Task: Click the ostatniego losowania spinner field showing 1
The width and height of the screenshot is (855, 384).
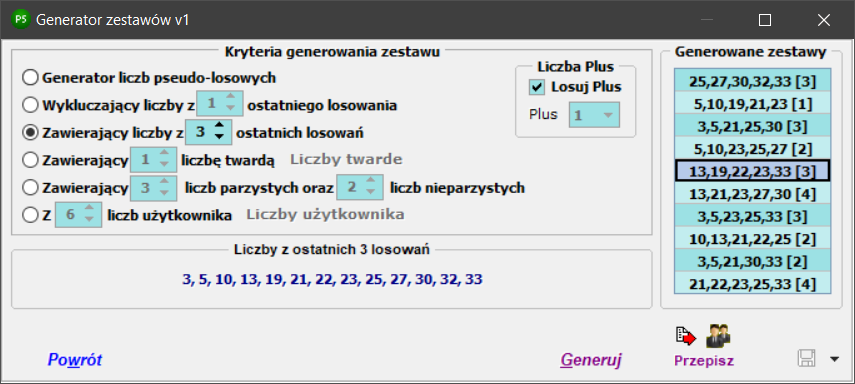Action: point(219,105)
